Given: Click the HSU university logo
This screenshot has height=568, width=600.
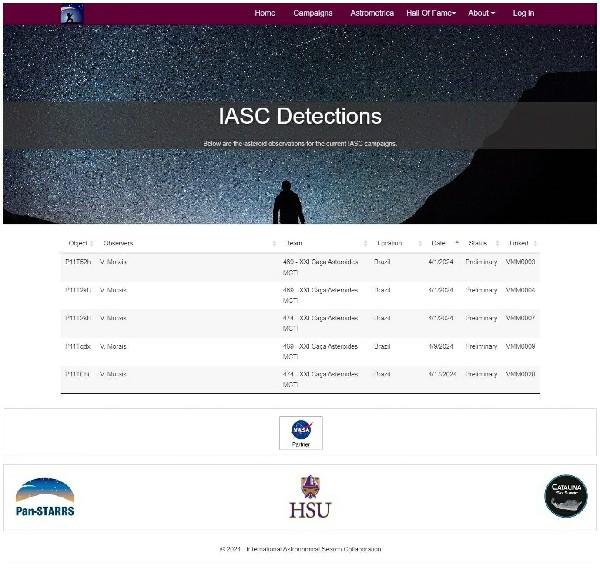Looking at the screenshot, I should click(x=310, y=497).
